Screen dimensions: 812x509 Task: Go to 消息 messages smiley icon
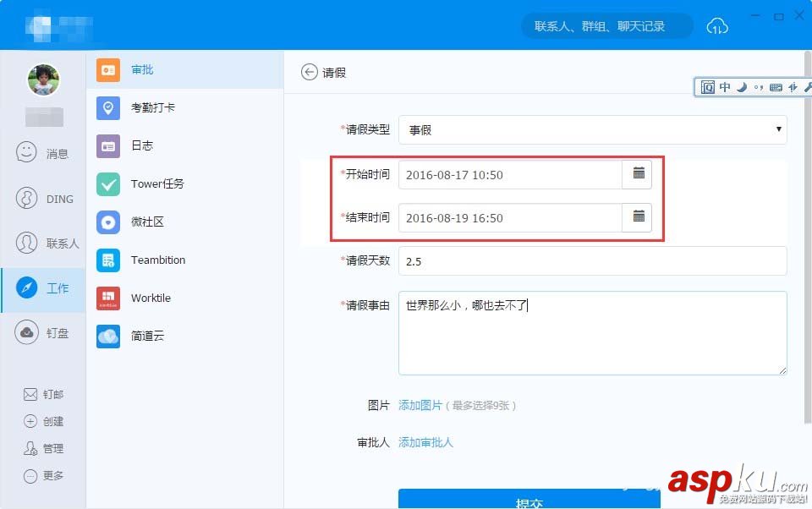pos(26,152)
